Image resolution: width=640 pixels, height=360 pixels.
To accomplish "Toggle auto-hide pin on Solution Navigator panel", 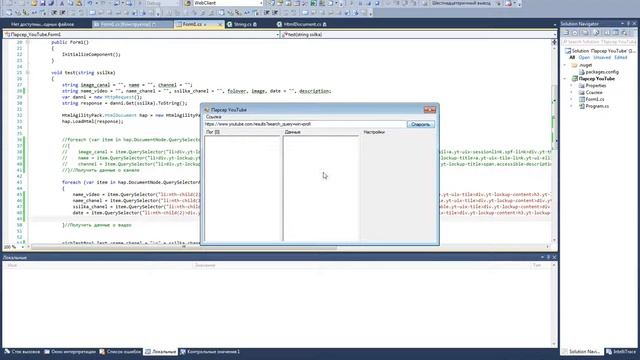I will (x=628, y=24).
